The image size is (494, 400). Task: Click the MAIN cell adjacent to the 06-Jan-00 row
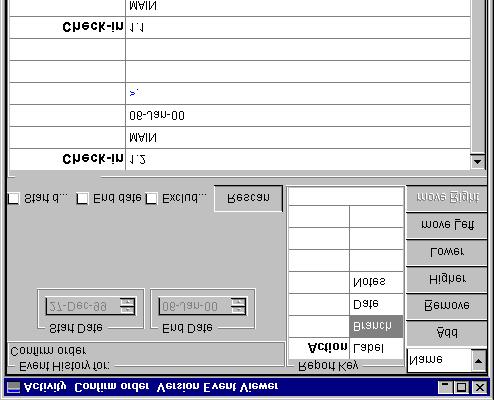coord(298,138)
